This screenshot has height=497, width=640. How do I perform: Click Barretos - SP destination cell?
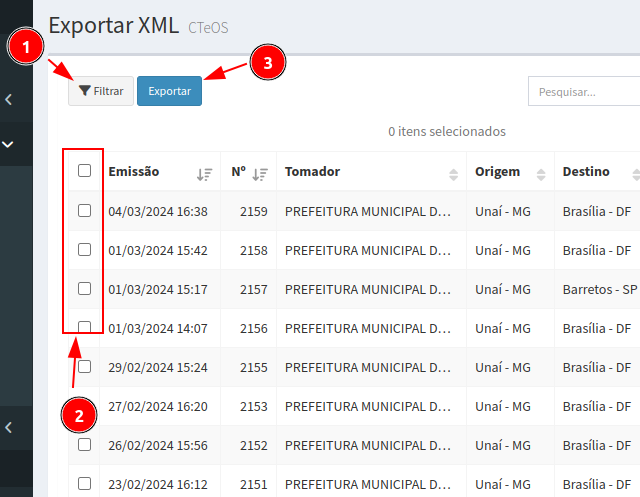(599, 290)
